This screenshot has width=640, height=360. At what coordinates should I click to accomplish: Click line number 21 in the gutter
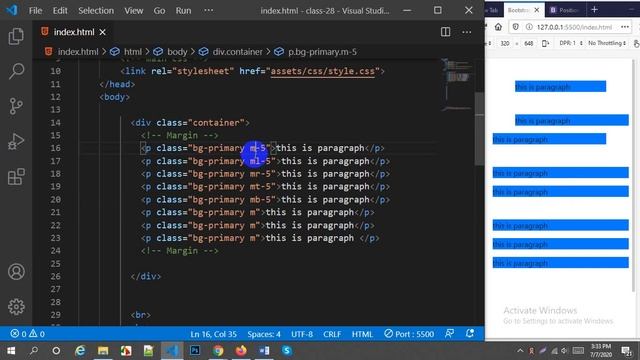tap(56, 212)
